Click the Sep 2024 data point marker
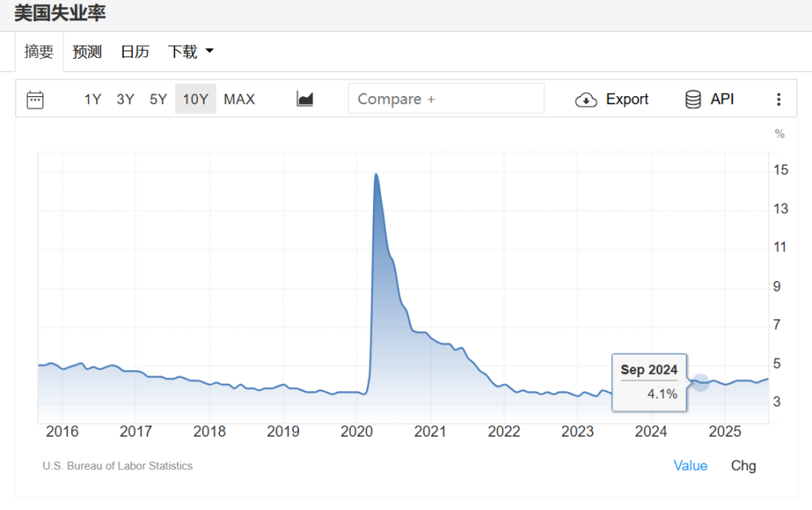The image size is (812, 510). pyautogui.click(x=700, y=381)
